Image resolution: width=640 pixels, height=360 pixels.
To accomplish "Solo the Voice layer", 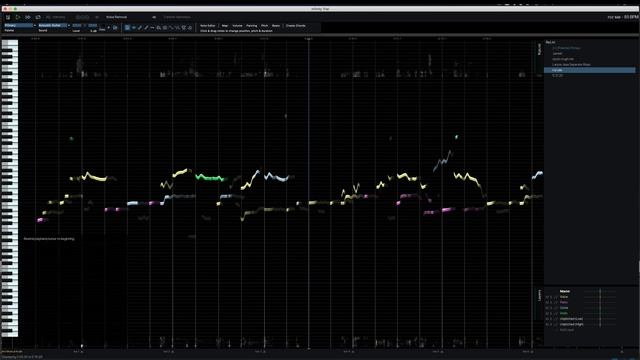I will [x=551, y=297].
